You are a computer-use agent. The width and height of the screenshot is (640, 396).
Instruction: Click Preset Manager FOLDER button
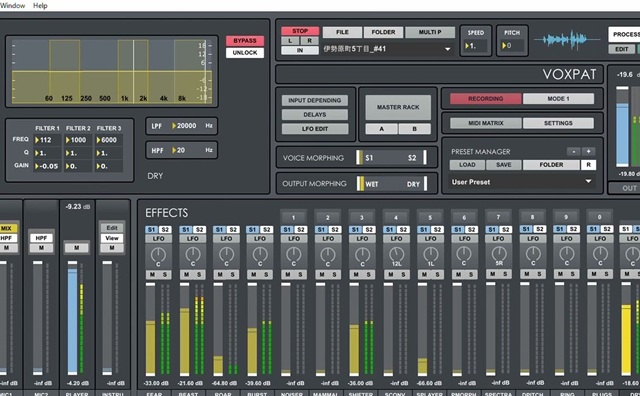tap(551, 165)
